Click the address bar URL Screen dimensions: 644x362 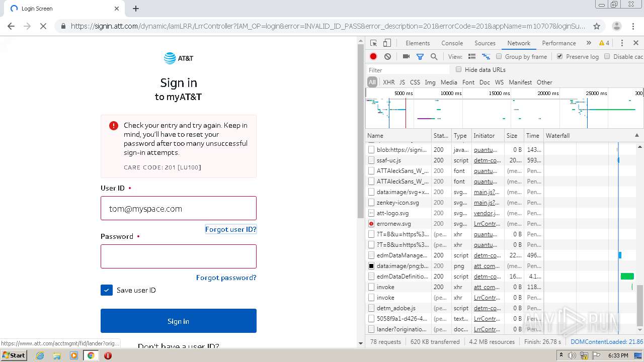[x=328, y=26]
